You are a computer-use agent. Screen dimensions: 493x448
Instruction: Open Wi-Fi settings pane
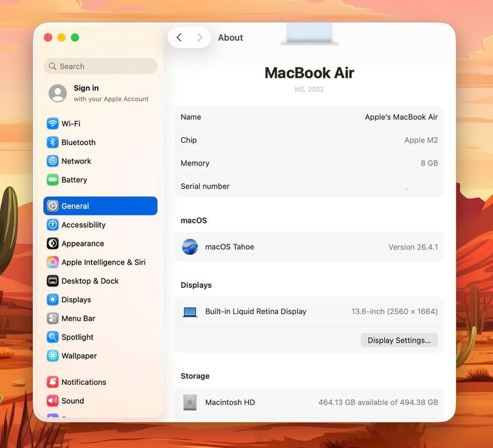(x=101, y=123)
